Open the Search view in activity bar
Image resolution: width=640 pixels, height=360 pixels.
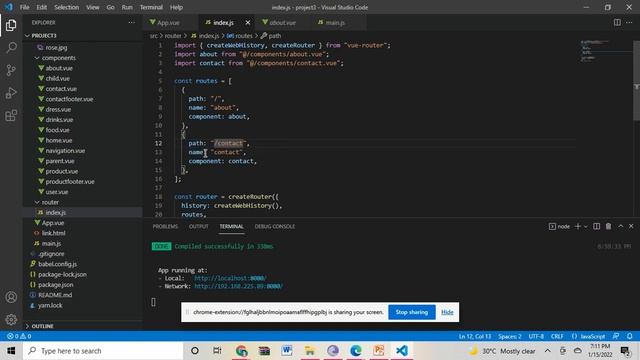[x=11, y=48]
